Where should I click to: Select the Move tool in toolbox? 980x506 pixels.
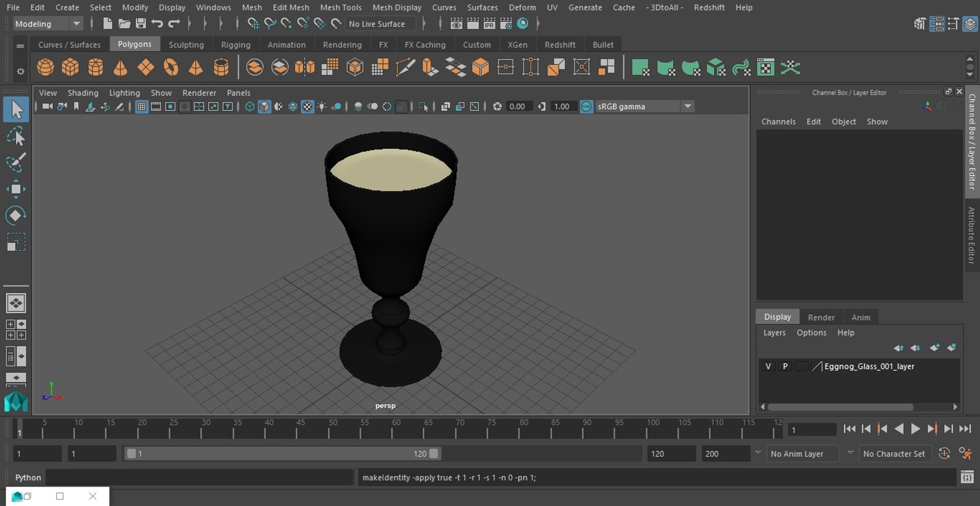16,189
